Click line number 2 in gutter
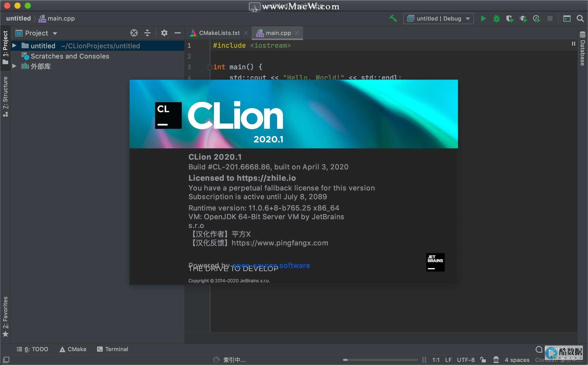Viewport: 588px width, 365px height. [x=189, y=56]
